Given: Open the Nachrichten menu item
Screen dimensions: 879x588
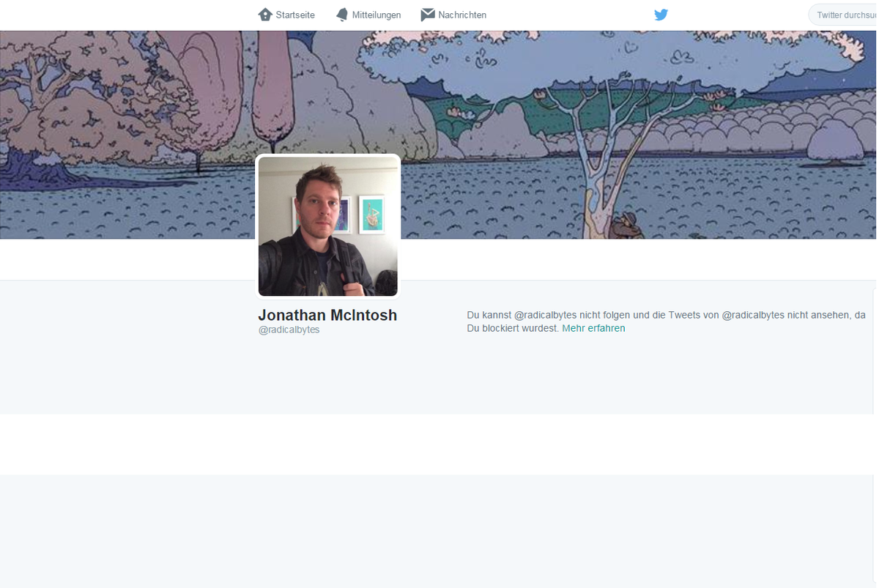Looking at the screenshot, I should point(453,15).
